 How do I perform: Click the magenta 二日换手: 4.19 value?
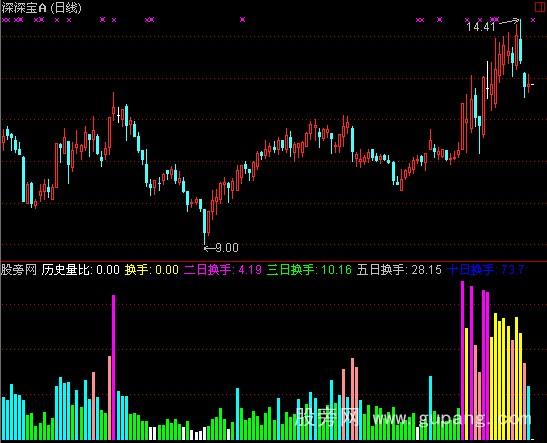click(223, 270)
